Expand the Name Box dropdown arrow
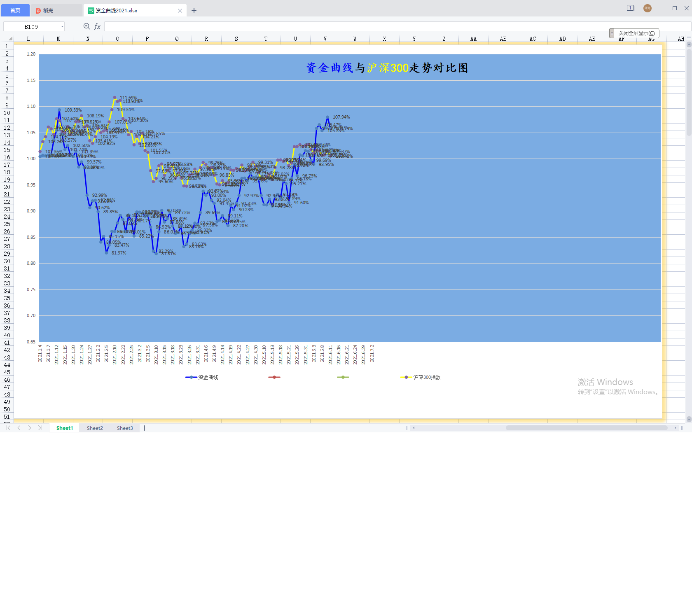 point(62,27)
